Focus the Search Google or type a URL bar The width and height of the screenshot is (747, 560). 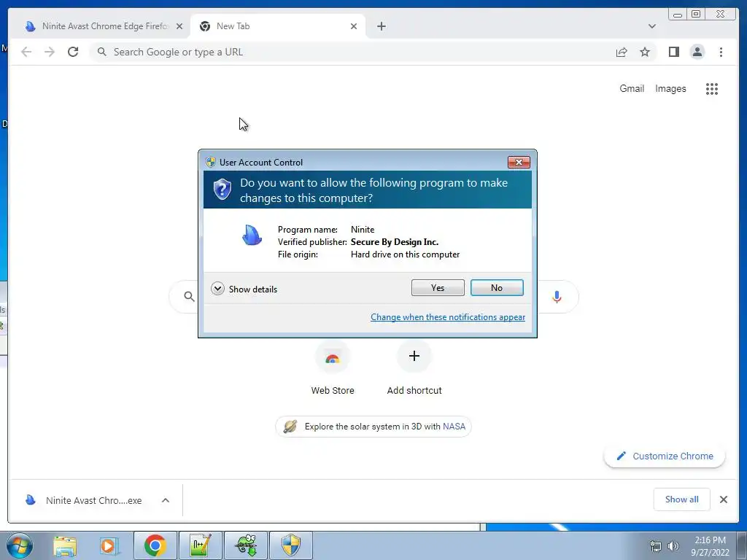[352, 52]
